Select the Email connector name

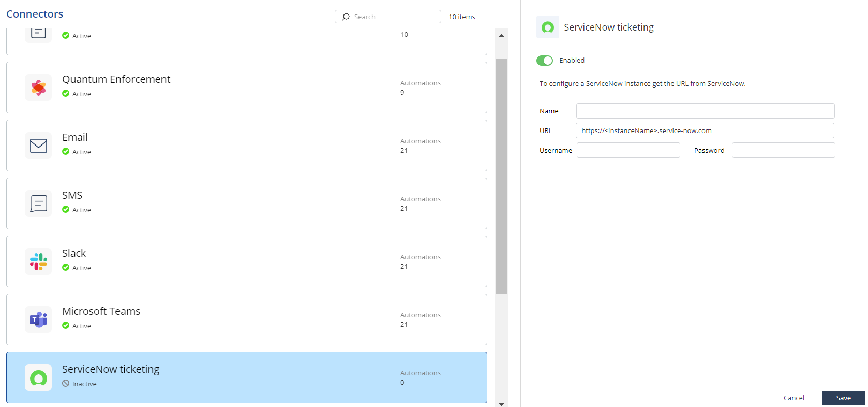coord(75,137)
